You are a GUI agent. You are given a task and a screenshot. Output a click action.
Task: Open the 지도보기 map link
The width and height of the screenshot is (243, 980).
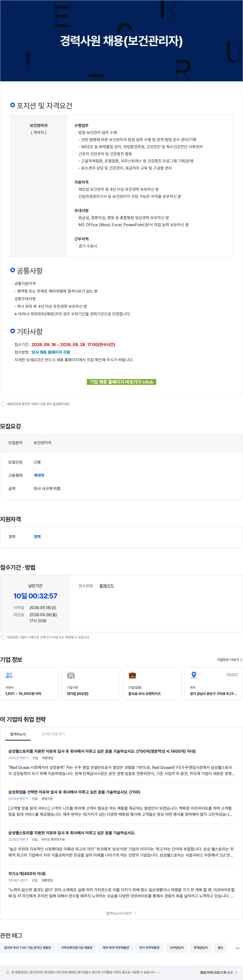[x=232, y=674]
